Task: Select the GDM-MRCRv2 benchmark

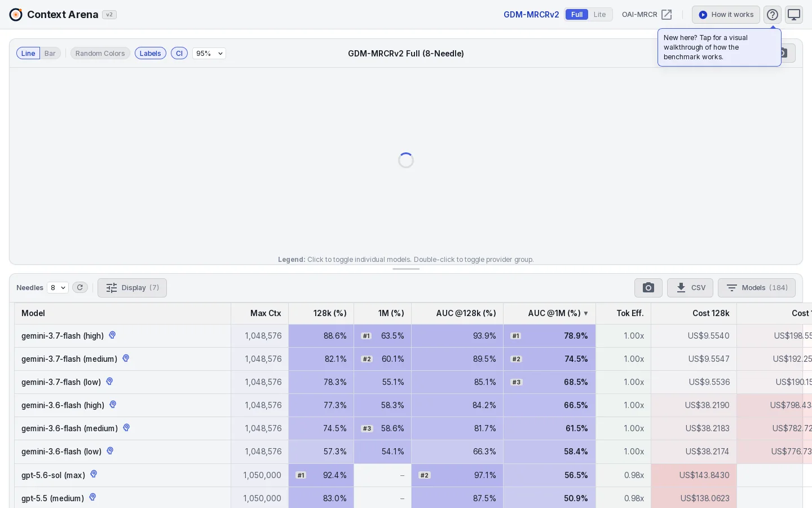Action: tap(531, 15)
